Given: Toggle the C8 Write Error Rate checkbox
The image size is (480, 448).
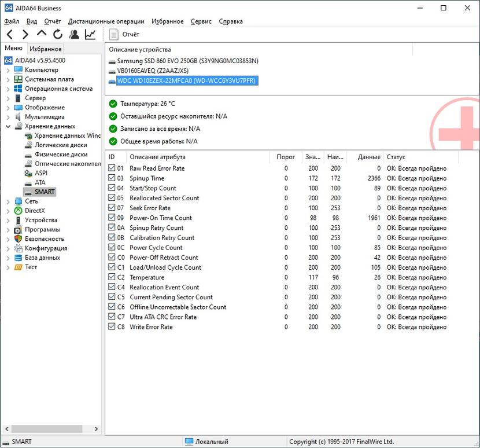Looking at the screenshot, I should click(x=112, y=326).
